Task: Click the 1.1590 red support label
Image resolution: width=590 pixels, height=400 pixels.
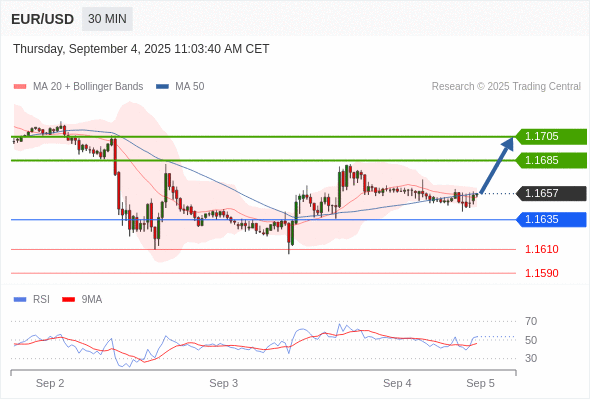Action: click(x=542, y=273)
